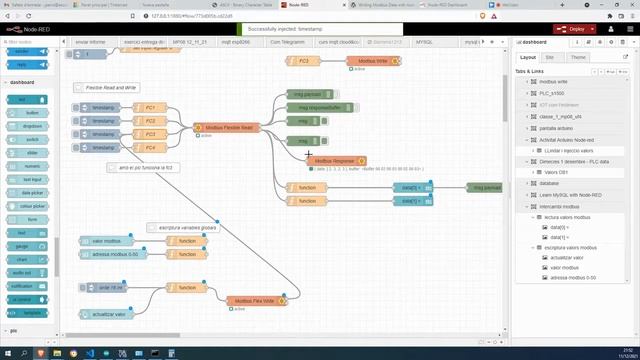Image resolution: width=640 pixels, height=360 pixels.
Task: Collapse the intercambi modbus tab in tree
Action: pos(527,207)
